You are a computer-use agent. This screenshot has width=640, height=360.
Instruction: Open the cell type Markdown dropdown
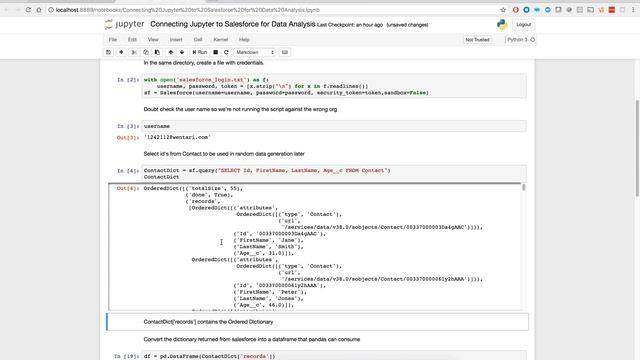[255, 52]
